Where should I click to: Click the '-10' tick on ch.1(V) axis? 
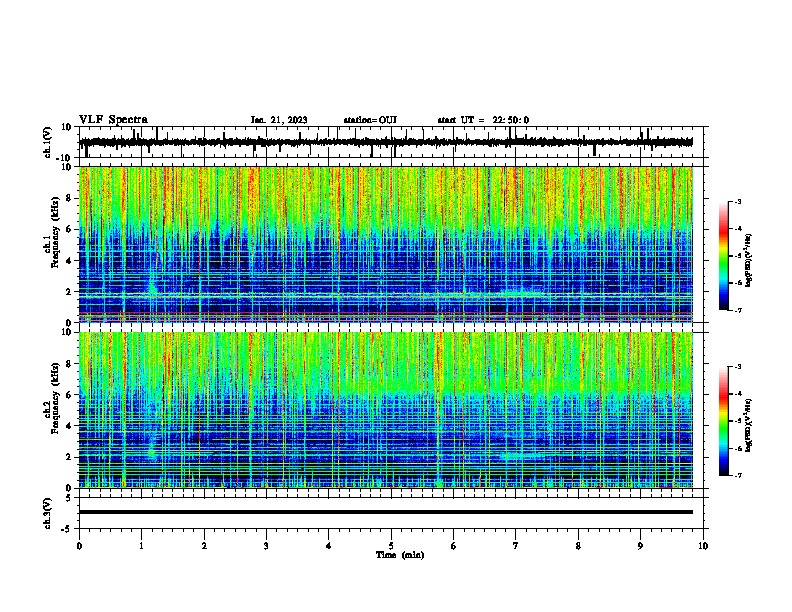(65, 158)
